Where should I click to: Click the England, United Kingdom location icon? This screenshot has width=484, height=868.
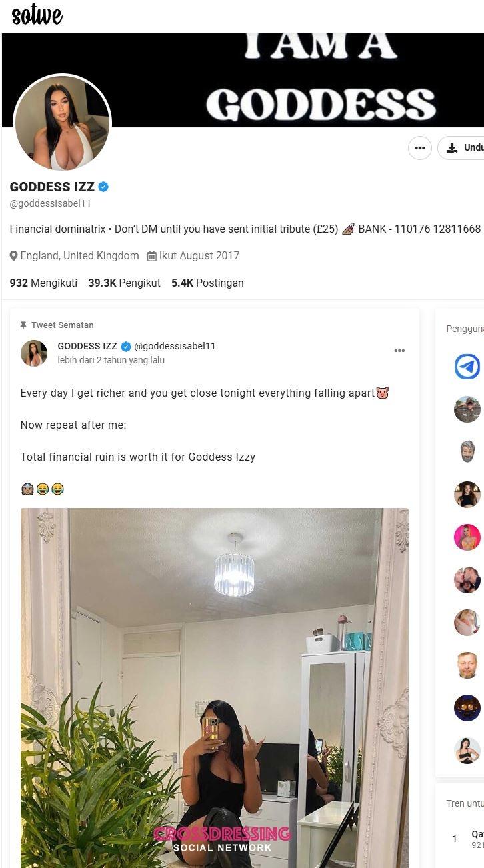tap(13, 256)
